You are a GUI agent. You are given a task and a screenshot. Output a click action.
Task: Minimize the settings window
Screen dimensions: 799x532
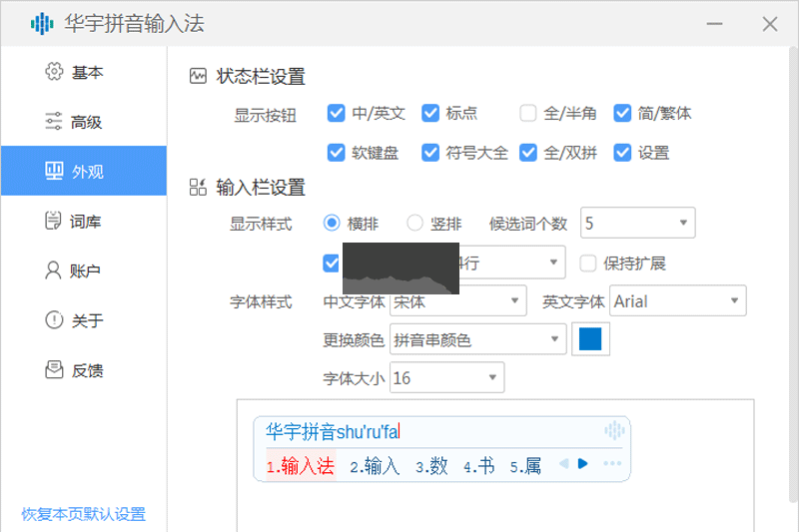point(714,24)
